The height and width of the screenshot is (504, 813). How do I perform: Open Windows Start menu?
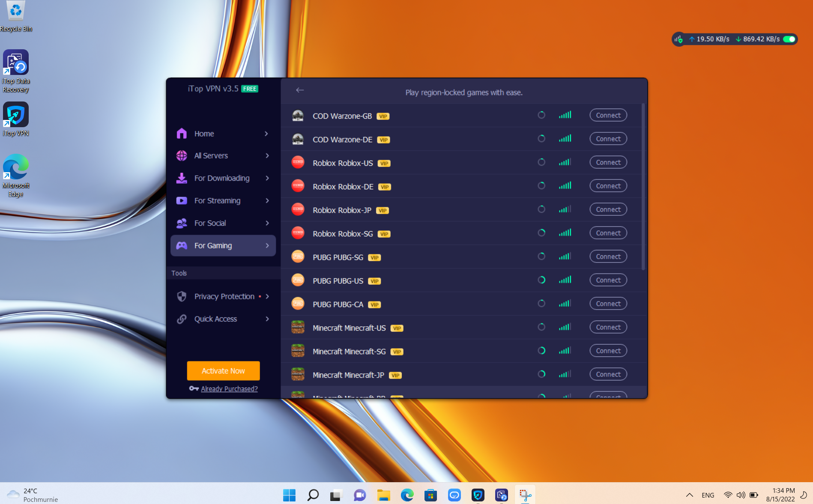289,495
